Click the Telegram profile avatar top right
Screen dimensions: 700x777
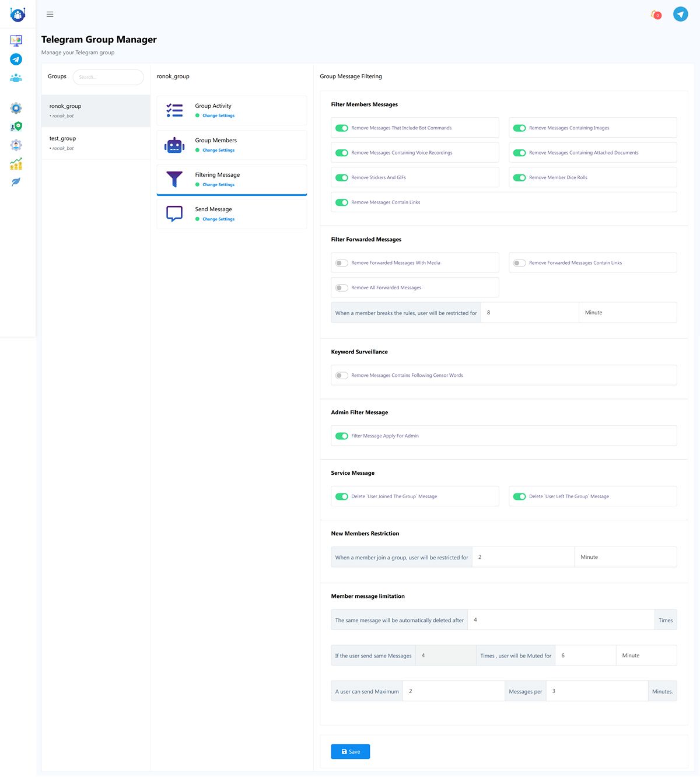[681, 14]
